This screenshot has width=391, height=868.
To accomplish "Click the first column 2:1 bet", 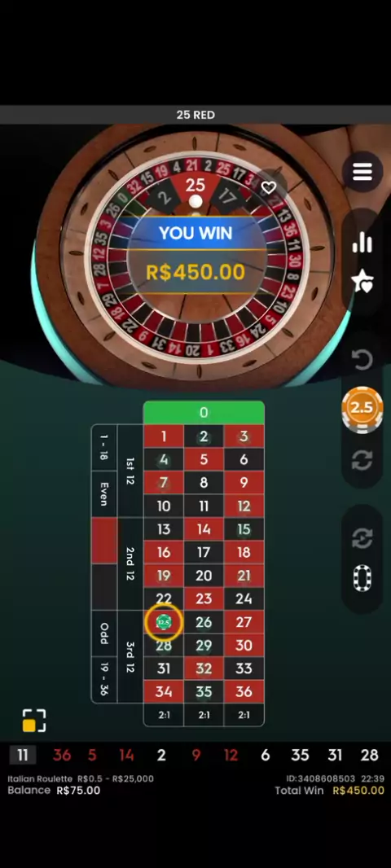I will [164, 715].
